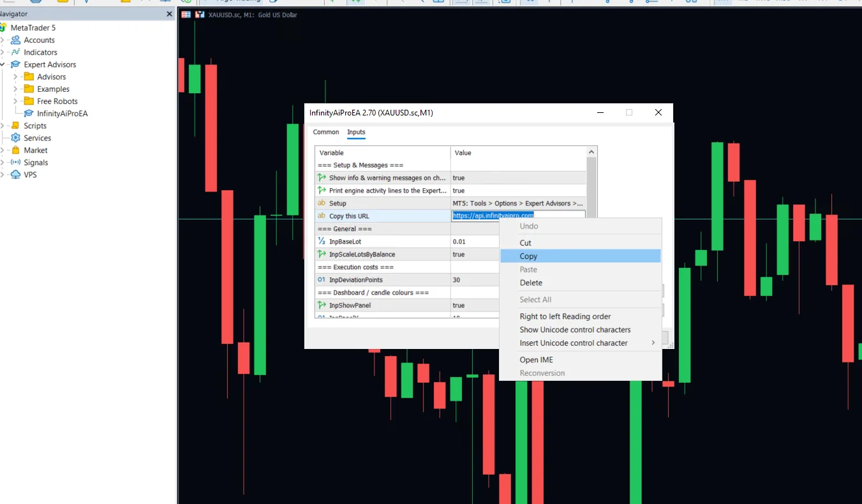The height and width of the screenshot is (504, 862).
Task: Click the 30 value for InpDeviationPoints
Action: tap(457, 280)
